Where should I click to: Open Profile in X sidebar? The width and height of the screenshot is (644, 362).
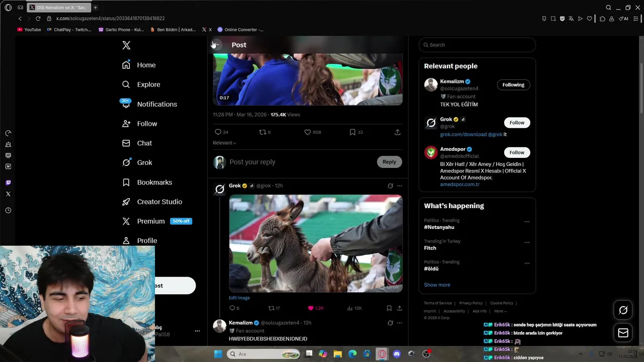(x=140, y=240)
